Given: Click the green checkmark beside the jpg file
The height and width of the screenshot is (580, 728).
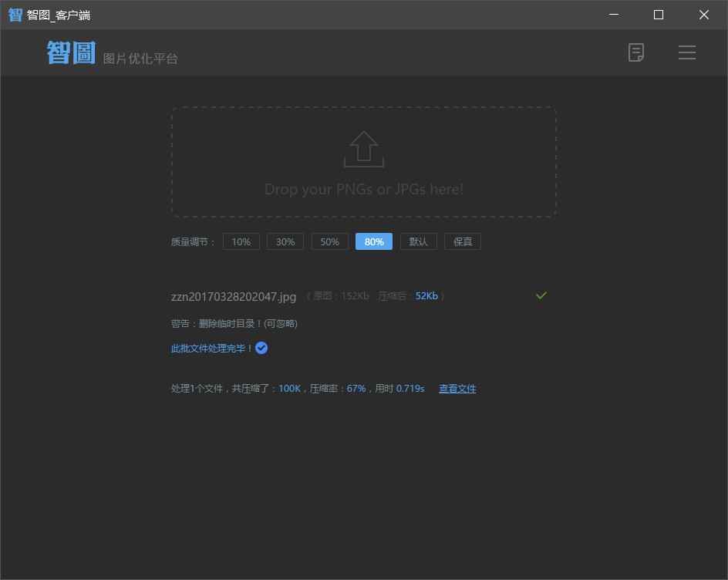Looking at the screenshot, I should click(541, 295).
